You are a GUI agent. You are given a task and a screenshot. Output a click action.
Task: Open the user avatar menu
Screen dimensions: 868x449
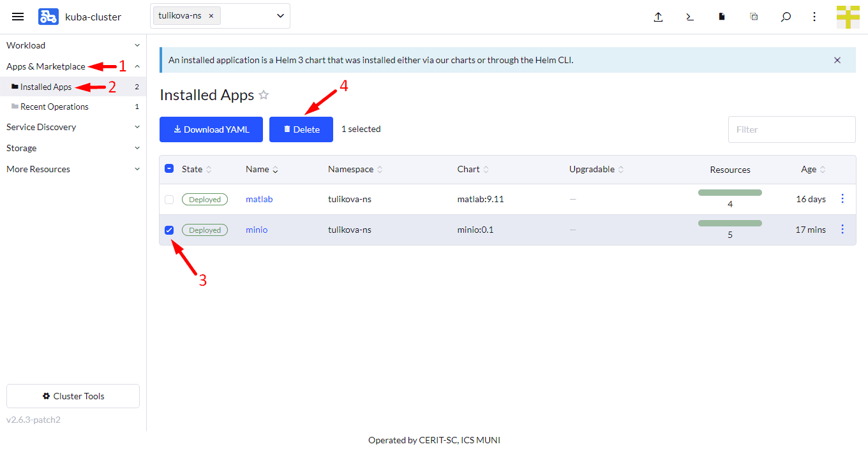[x=848, y=17]
